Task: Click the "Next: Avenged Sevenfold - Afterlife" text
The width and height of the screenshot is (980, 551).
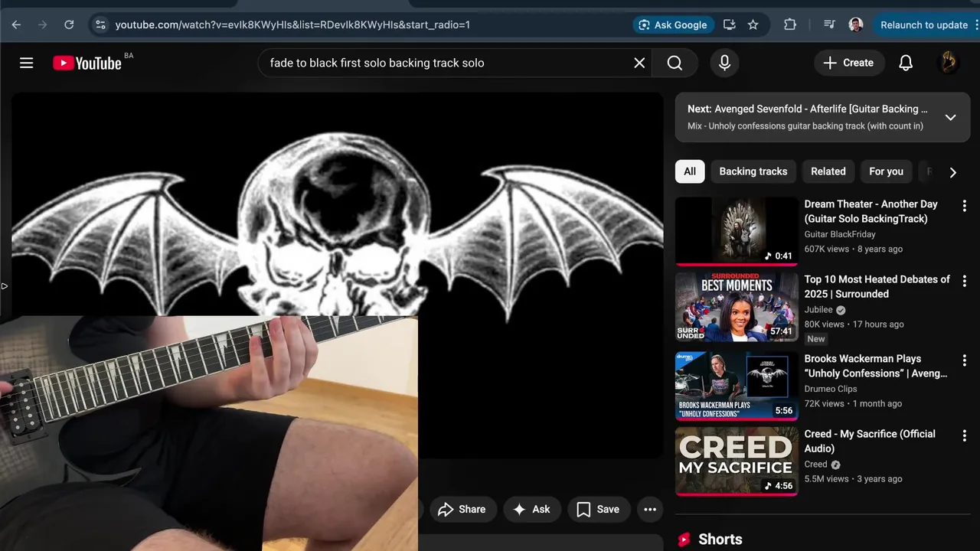Action: click(x=807, y=109)
